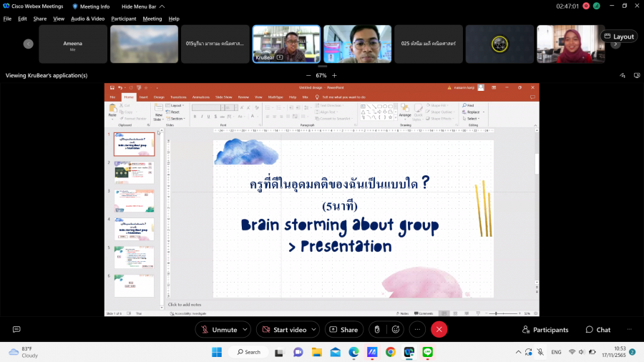Click the captions icon at bottom left
Image resolution: width=644 pixels, height=362 pixels.
coord(16,329)
